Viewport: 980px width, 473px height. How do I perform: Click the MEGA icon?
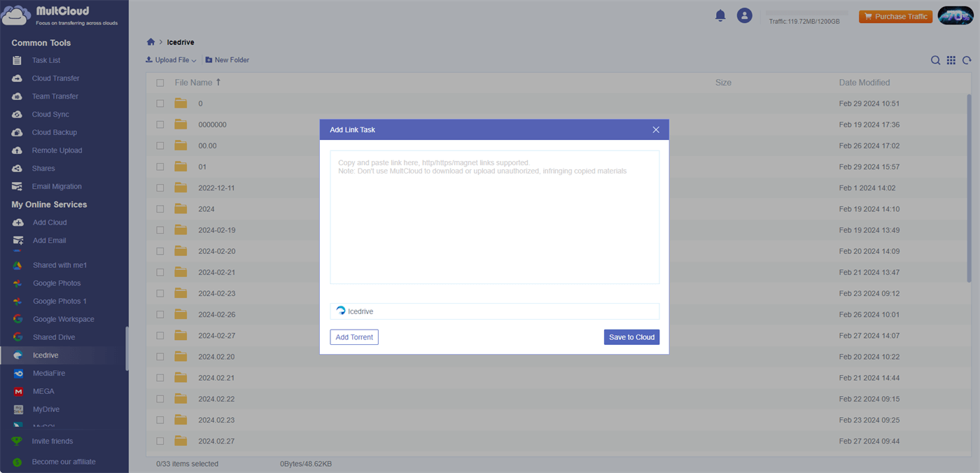(x=18, y=391)
